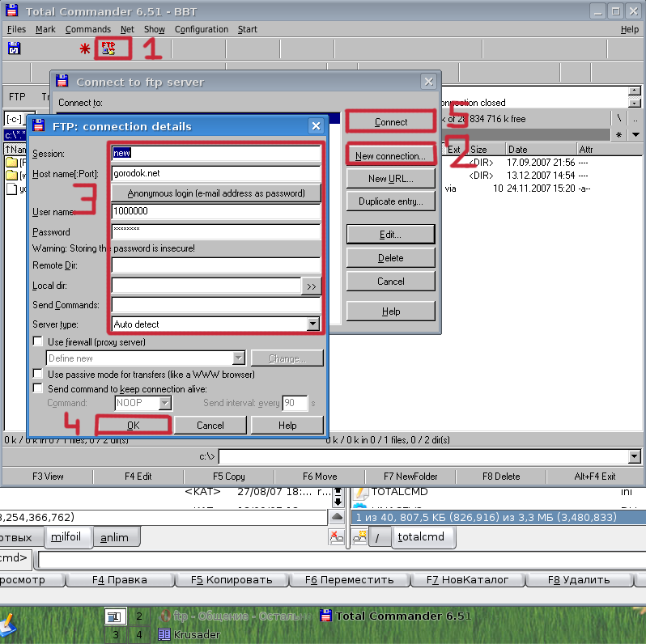
Task: Activate the ftp browser window taskbar entry
Action: 235,616
